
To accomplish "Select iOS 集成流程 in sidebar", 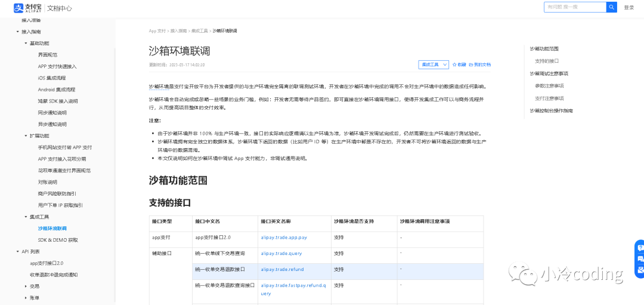I will pyautogui.click(x=52, y=78).
